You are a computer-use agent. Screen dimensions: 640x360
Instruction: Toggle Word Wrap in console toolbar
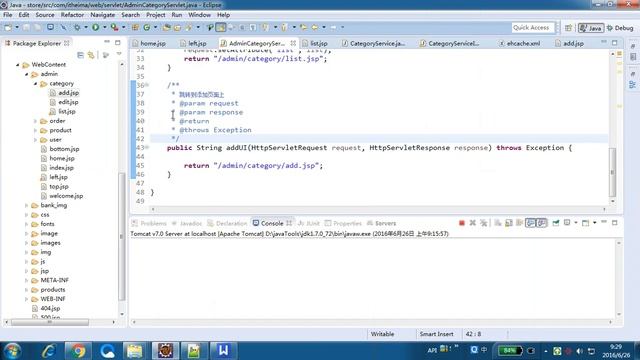click(x=519, y=223)
